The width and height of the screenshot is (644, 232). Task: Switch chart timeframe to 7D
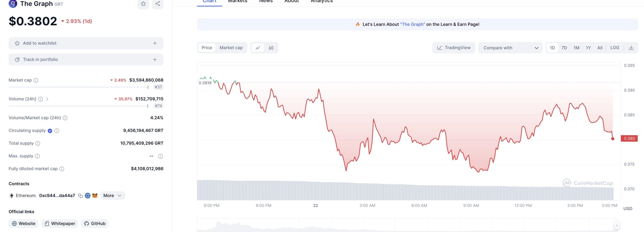[564, 47]
